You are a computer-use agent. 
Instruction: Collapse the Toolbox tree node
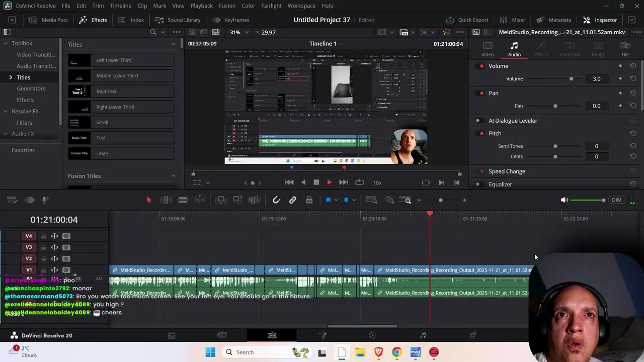pos(6,43)
